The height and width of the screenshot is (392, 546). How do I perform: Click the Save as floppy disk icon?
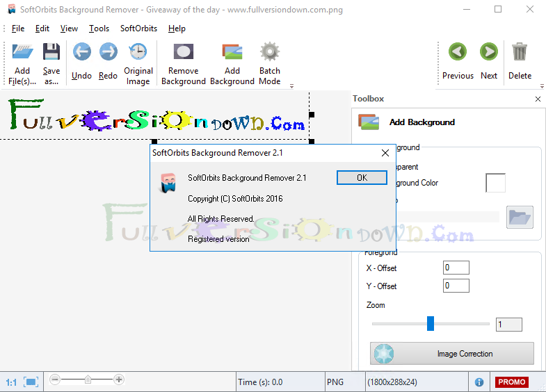point(51,52)
